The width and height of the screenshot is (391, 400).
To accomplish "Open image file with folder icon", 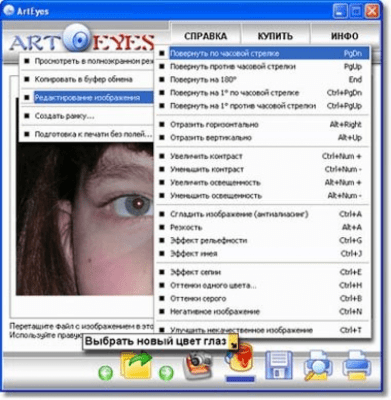I will 136,365.
